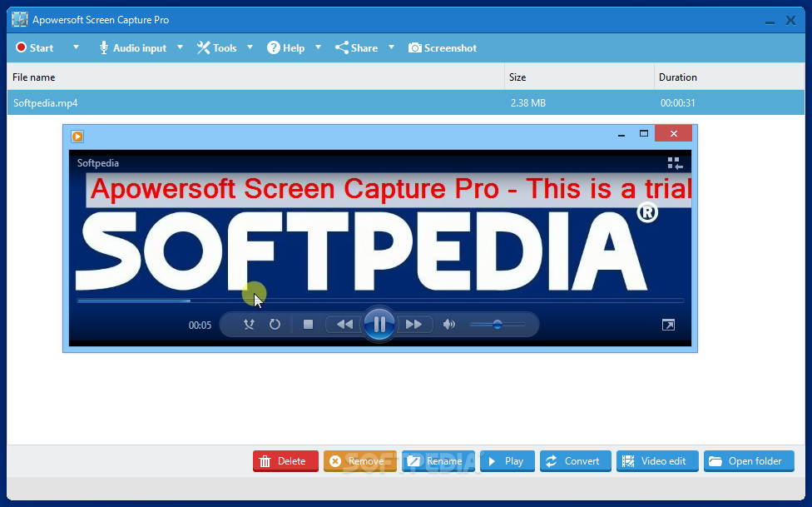The height and width of the screenshot is (507, 812).
Task: Click the media player app icon
Action: [x=77, y=137]
